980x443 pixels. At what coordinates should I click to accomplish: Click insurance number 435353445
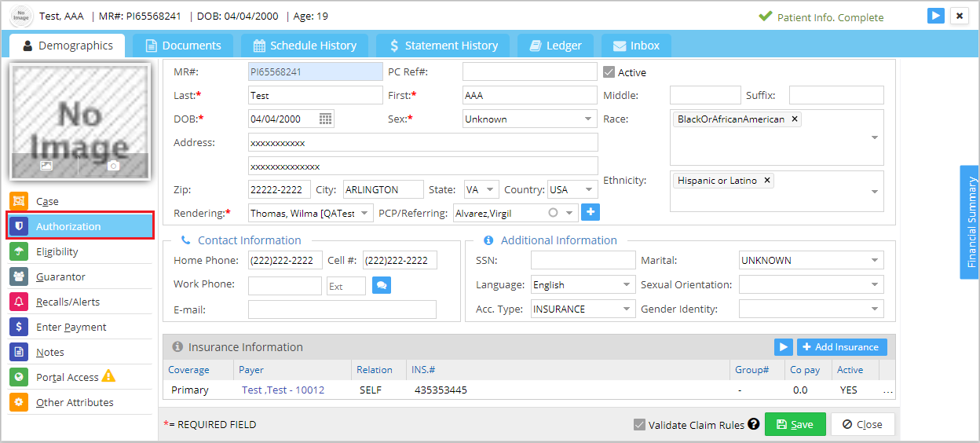click(x=441, y=390)
